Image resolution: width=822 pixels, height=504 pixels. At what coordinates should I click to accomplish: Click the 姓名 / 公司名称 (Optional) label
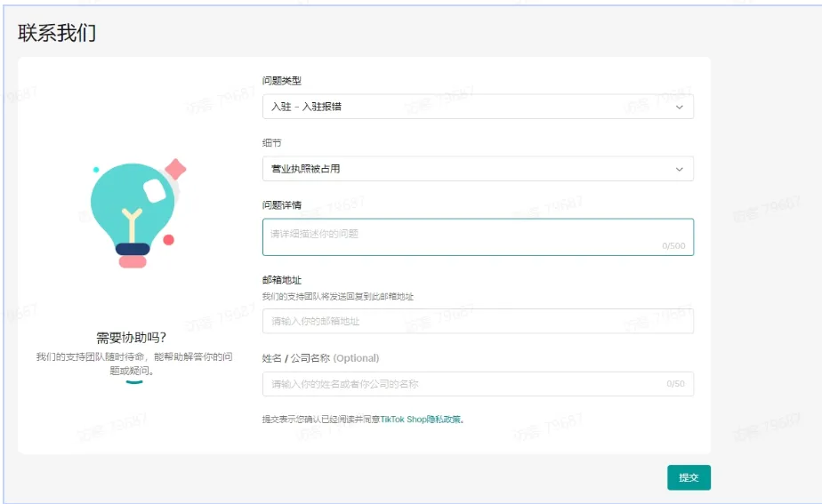(x=320, y=358)
